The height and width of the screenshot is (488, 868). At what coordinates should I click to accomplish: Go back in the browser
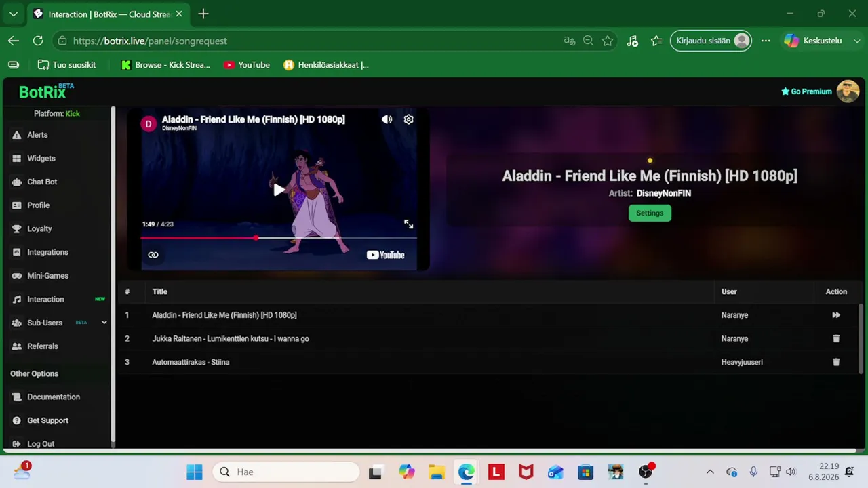(14, 41)
